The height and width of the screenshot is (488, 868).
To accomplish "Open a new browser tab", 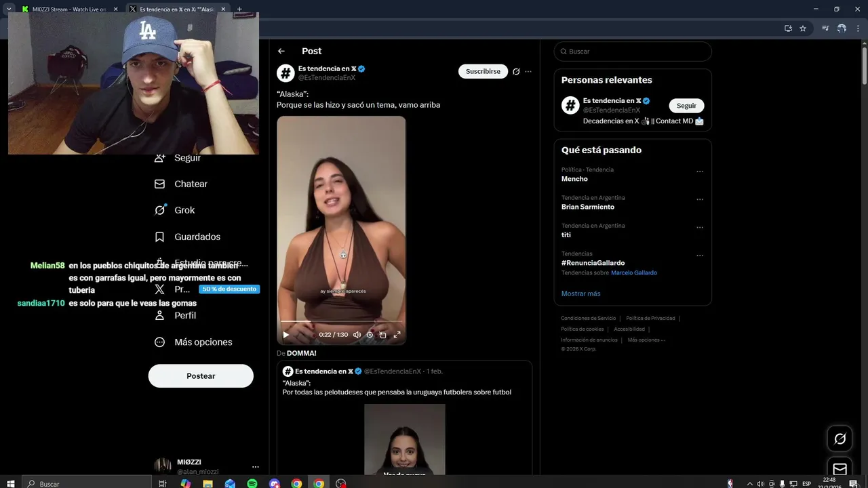I will click(x=239, y=9).
